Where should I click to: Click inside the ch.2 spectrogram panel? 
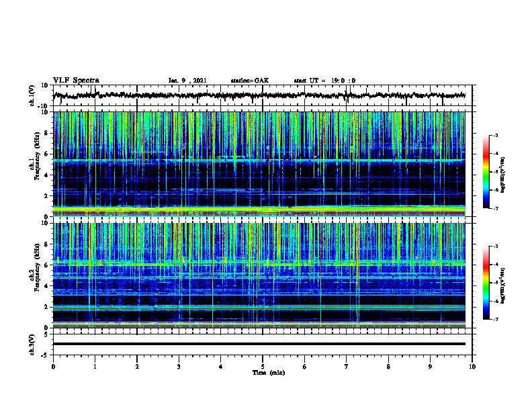(259, 275)
